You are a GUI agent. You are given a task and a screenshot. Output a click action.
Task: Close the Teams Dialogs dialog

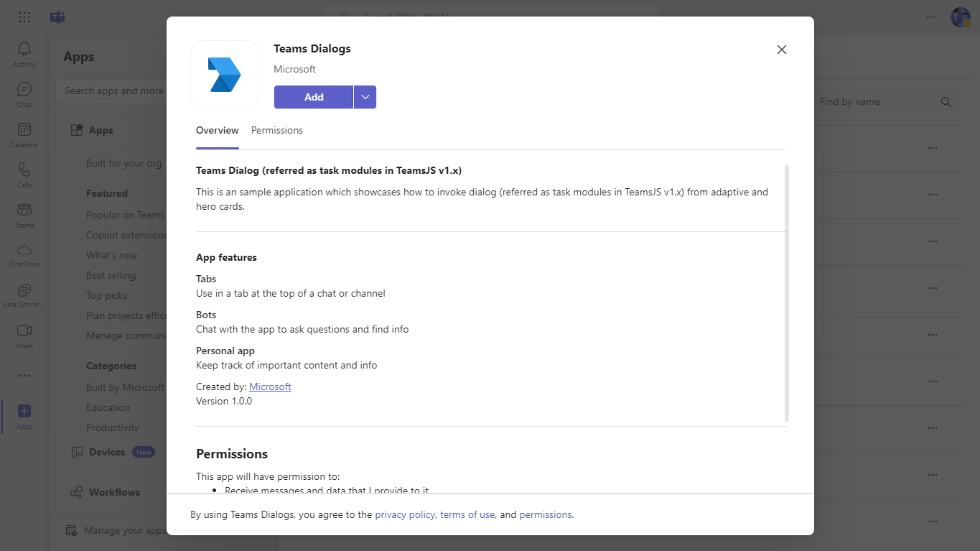tap(782, 50)
